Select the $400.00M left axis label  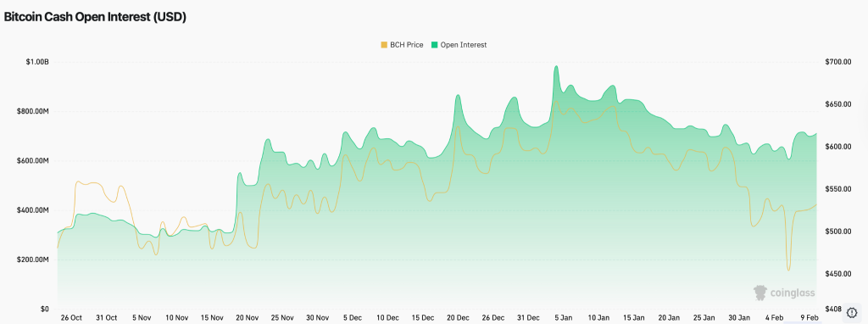tap(33, 210)
